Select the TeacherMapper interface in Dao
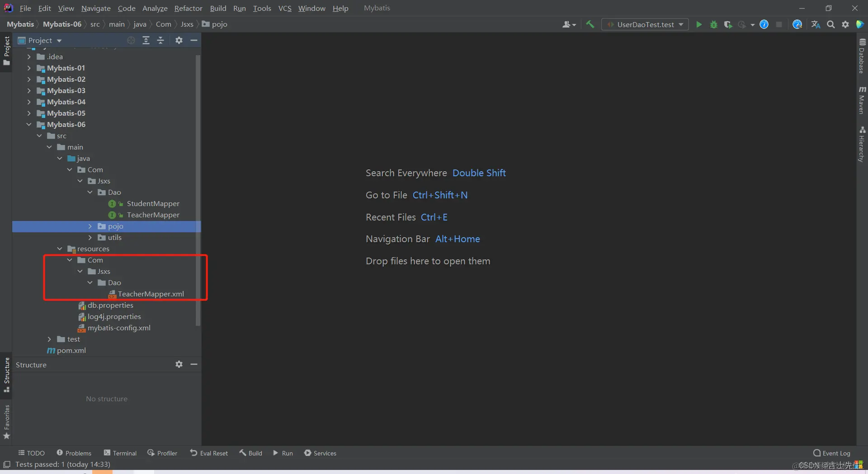The width and height of the screenshot is (868, 474). (153, 215)
